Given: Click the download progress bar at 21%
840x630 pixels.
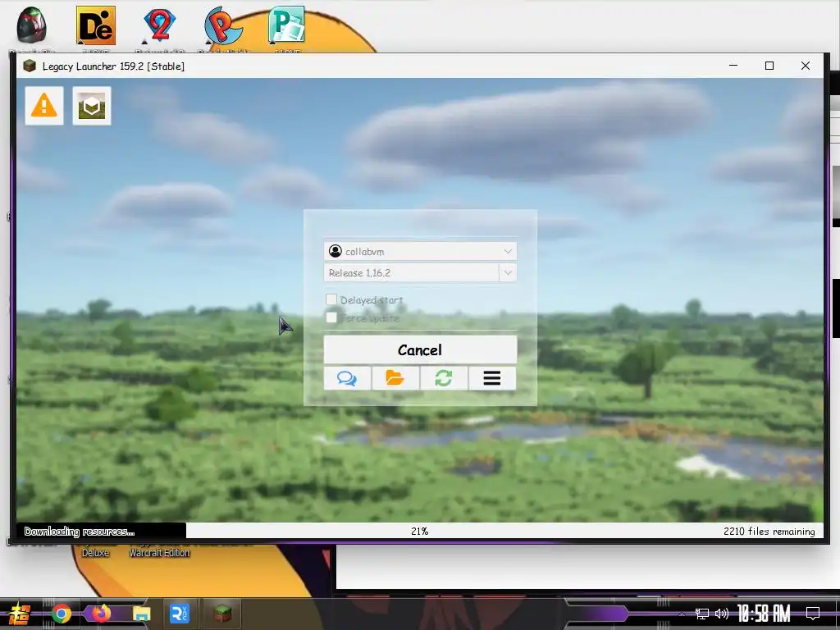Looking at the screenshot, I should point(419,531).
